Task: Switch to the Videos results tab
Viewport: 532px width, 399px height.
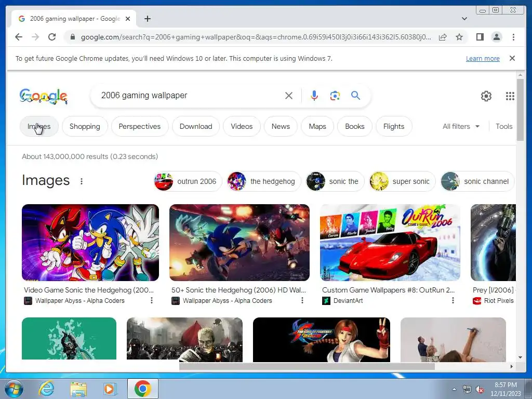Action: pyautogui.click(x=242, y=126)
